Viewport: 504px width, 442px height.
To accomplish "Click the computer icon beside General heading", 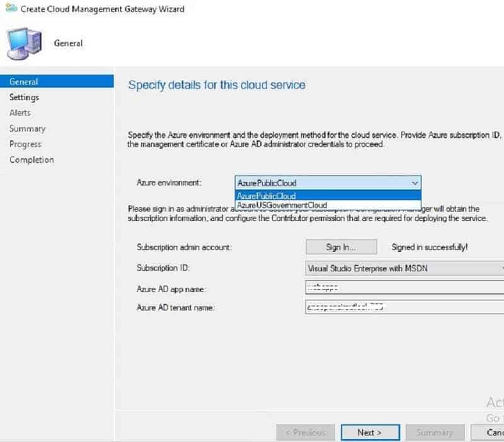I will point(25,43).
